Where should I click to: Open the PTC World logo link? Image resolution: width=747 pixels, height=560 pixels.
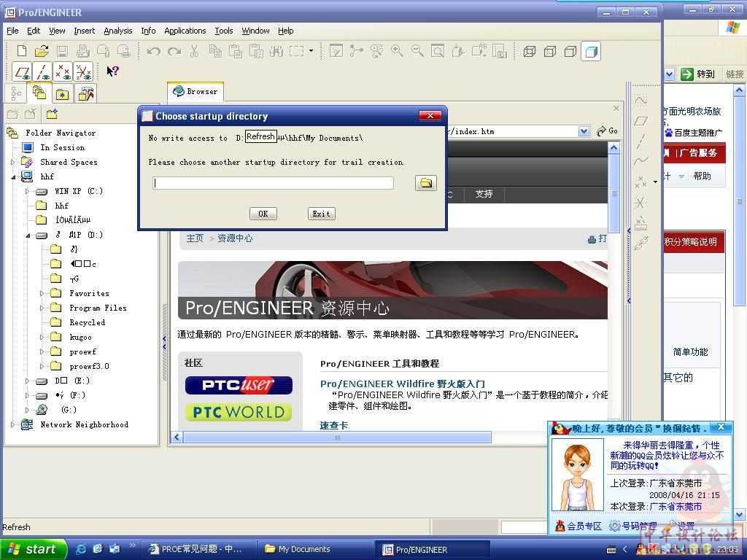[x=239, y=413]
